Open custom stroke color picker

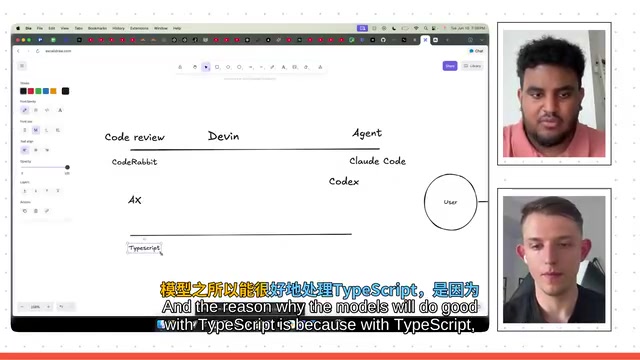65,91
